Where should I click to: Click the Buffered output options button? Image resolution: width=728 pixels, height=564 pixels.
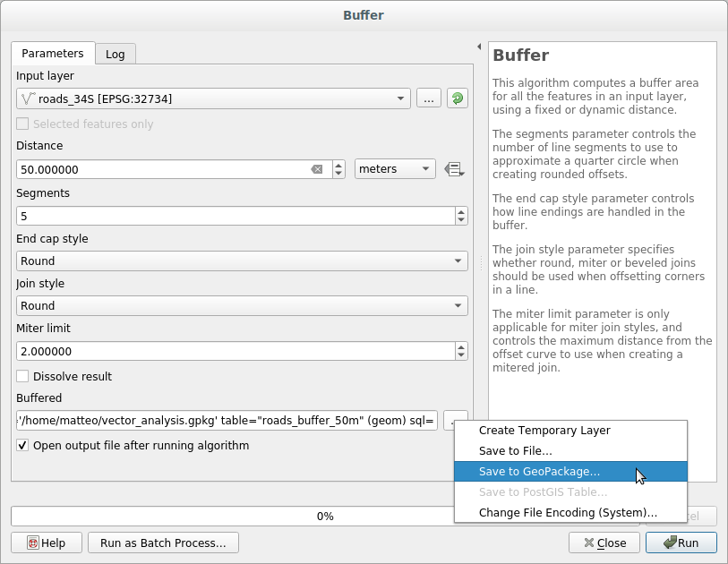point(456,420)
